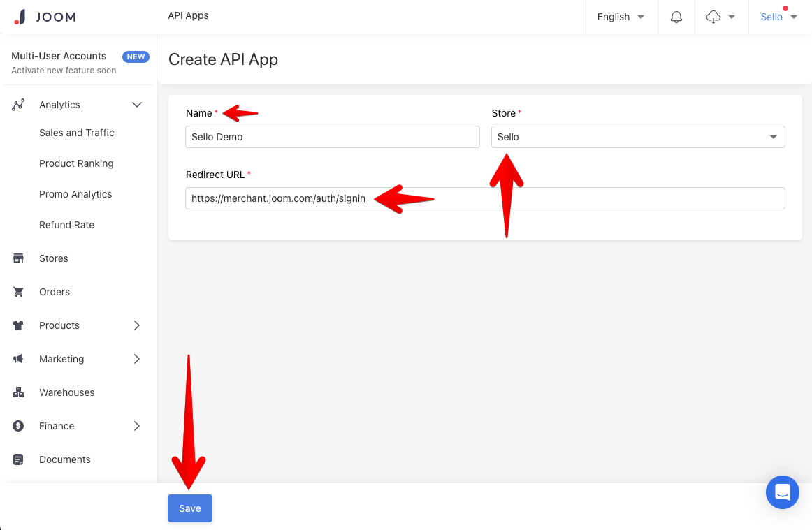812x530 pixels.
Task: Click the Save button
Action: (190, 508)
